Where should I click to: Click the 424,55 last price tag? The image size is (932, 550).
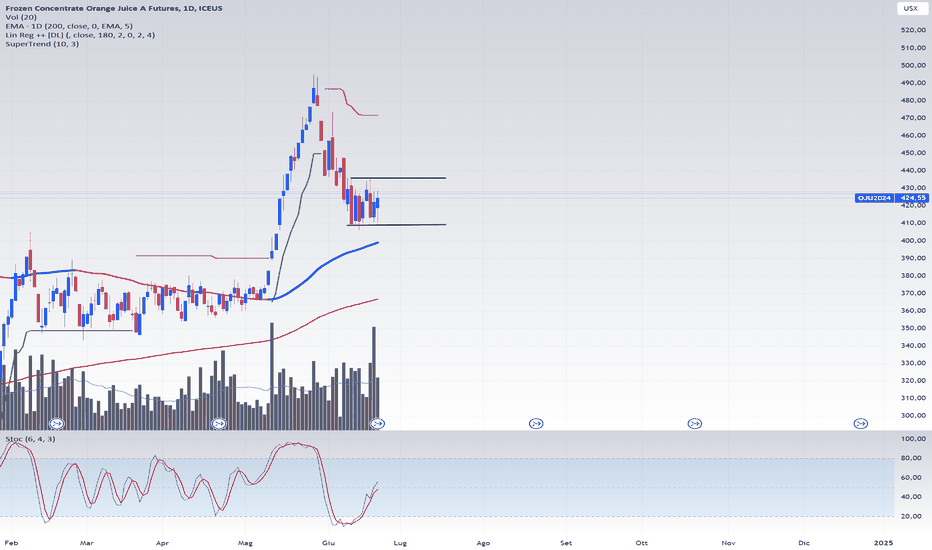coord(912,198)
